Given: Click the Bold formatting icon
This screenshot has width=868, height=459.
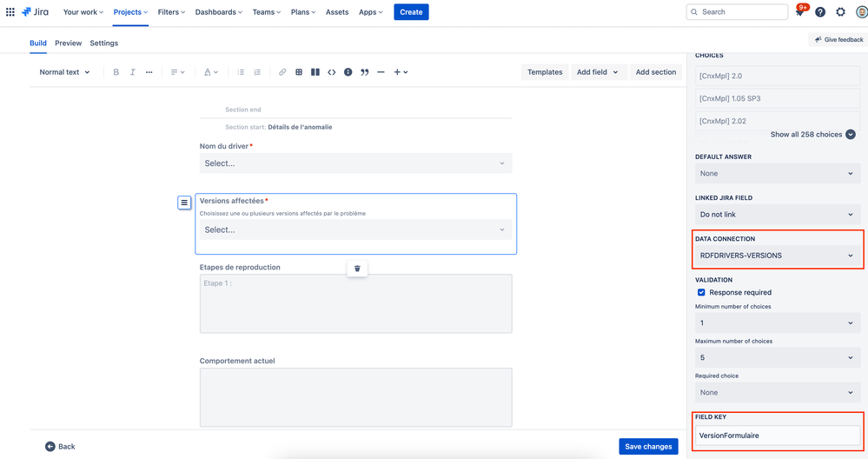Looking at the screenshot, I should coord(116,72).
